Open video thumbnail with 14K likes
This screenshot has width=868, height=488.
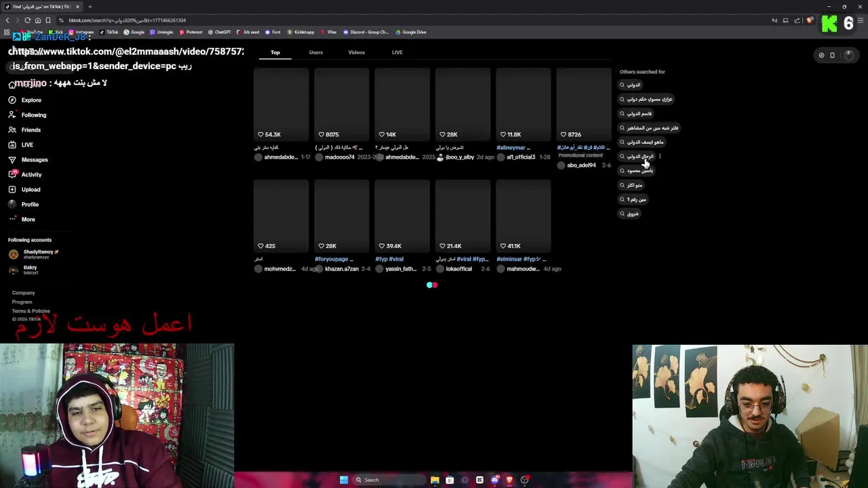pos(402,104)
